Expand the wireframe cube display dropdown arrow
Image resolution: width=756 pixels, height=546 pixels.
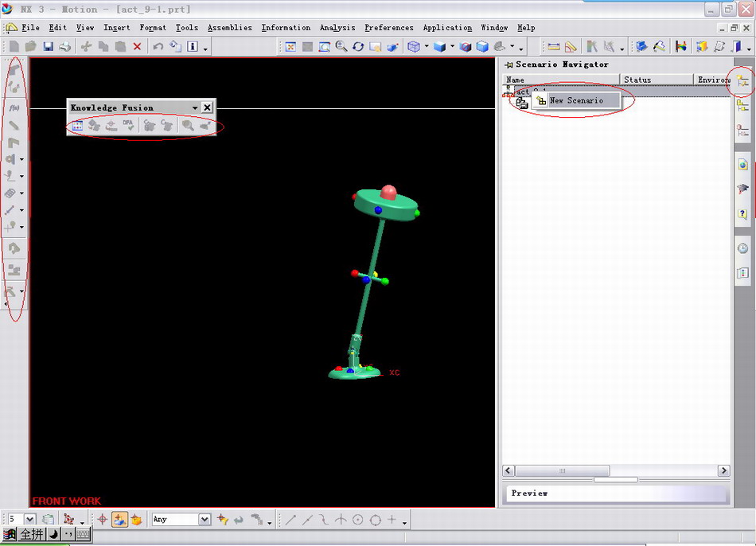click(x=427, y=46)
